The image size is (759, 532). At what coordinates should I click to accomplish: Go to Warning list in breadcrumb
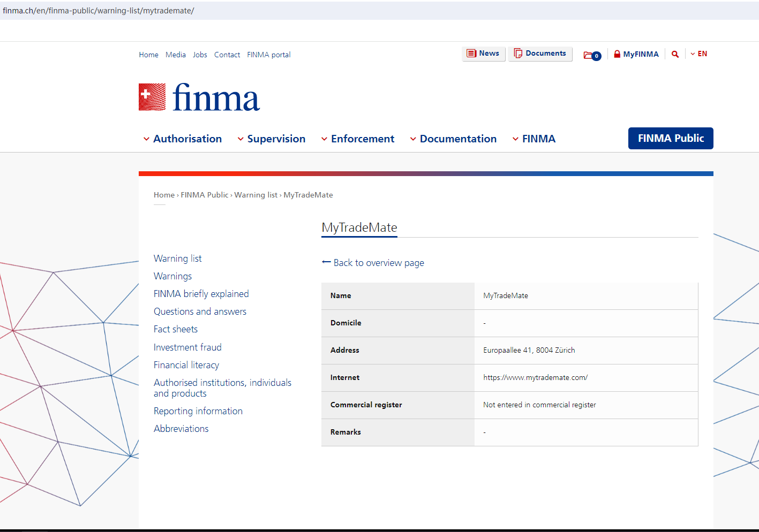click(255, 195)
